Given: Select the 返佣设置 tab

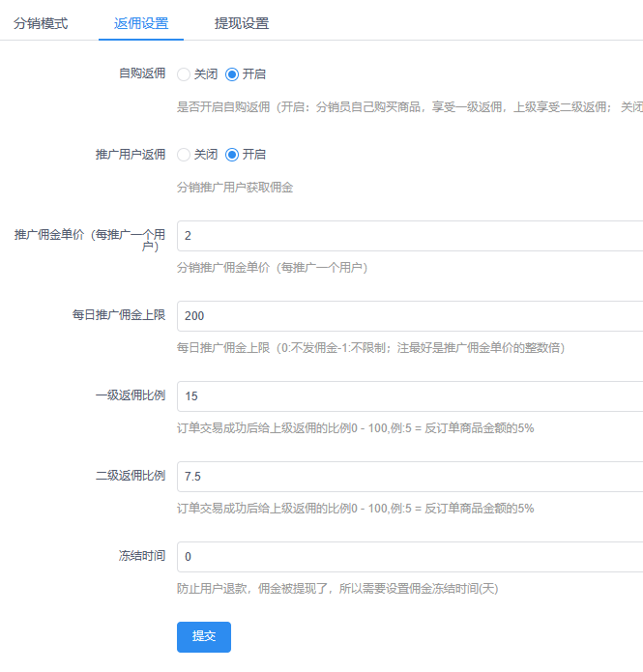Looking at the screenshot, I should click(141, 23).
